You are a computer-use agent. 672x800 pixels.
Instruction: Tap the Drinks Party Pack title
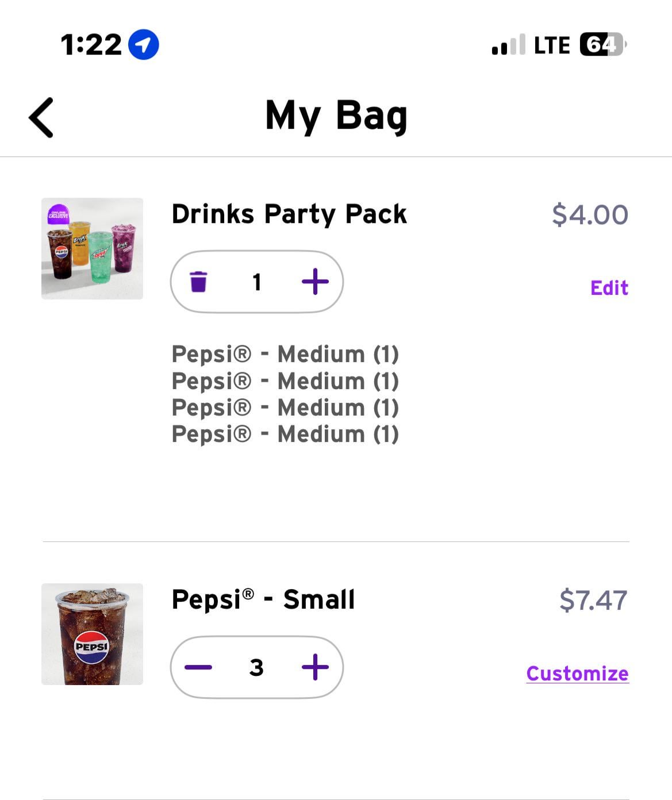(x=289, y=214)
